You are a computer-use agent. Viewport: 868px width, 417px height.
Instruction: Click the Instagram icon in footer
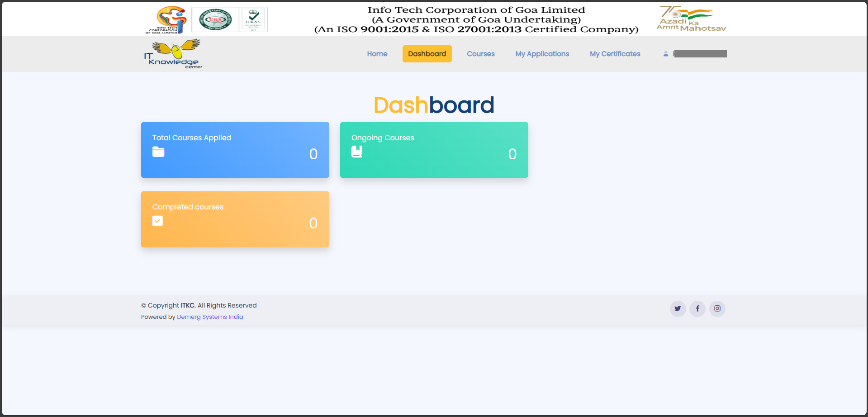[x=717, y=308]
